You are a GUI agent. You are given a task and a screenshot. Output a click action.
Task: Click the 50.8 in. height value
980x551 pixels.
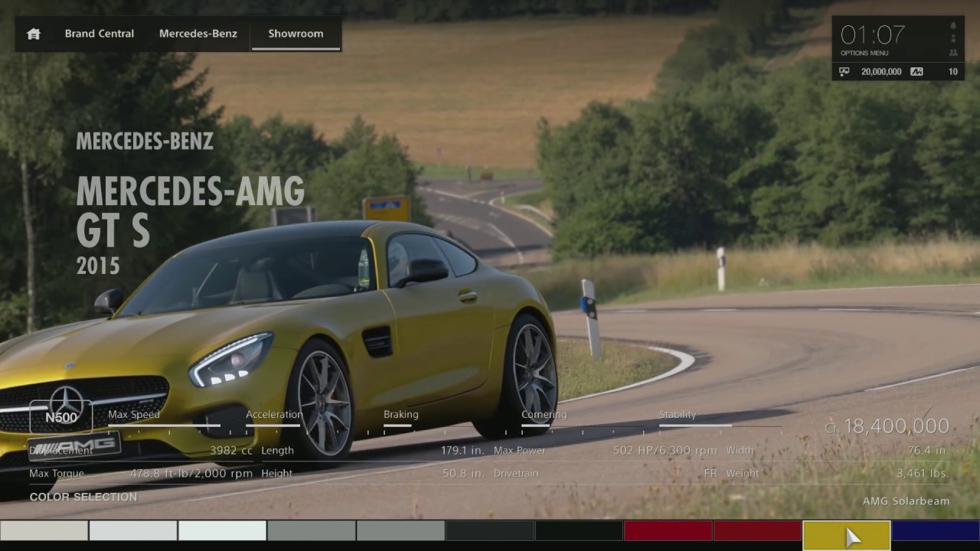coord(463,474)
